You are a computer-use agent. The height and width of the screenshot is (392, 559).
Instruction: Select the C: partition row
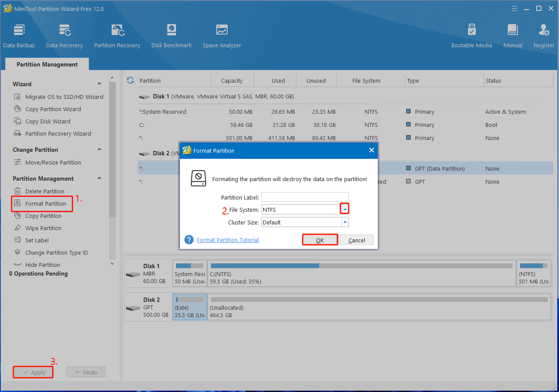pos(345,125)
